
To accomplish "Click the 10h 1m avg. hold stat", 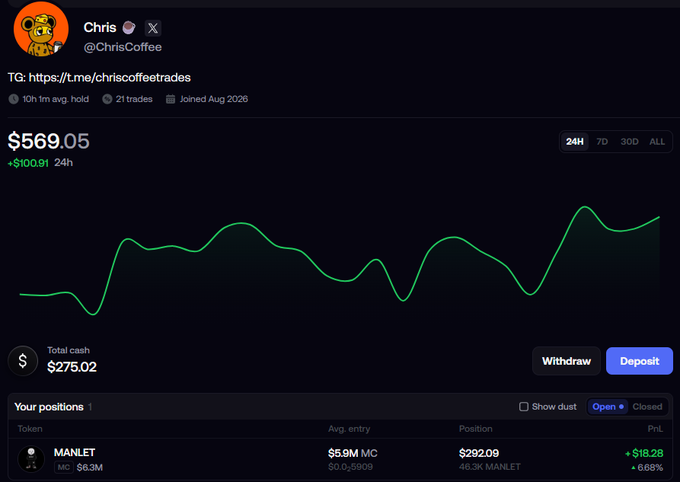I will [56, 99].
